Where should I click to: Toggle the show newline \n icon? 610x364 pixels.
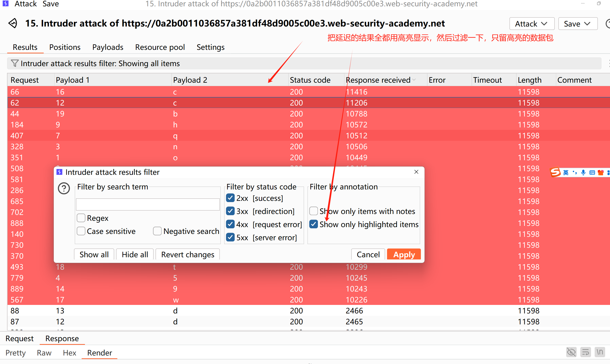pyautogui.click(x=600, y=352)
